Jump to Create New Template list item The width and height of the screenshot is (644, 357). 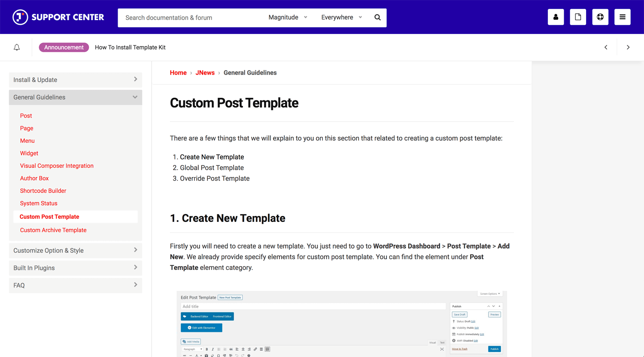[212, 157]
